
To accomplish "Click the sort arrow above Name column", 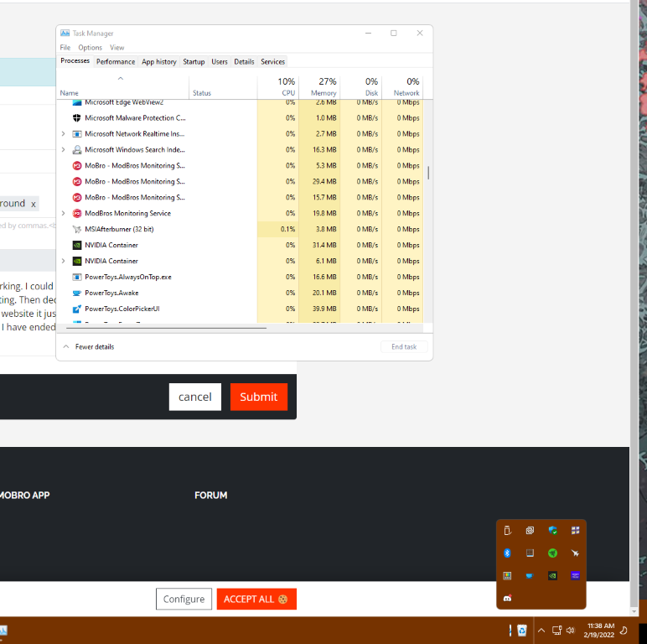I will pos(121,79).
